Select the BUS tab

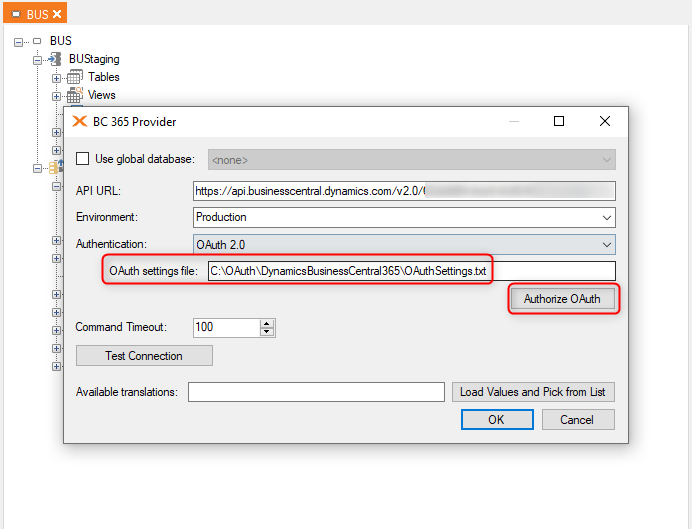[x=35, y=13]
